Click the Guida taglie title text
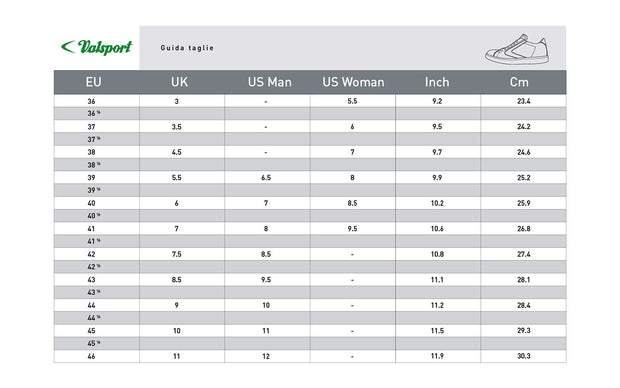 187,48
